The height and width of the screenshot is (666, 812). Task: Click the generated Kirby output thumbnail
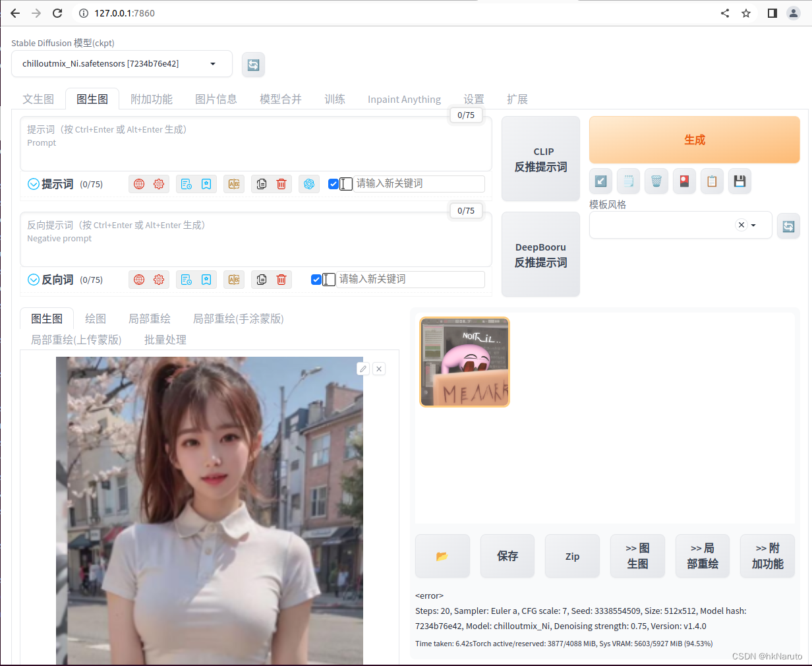point(464,361)
